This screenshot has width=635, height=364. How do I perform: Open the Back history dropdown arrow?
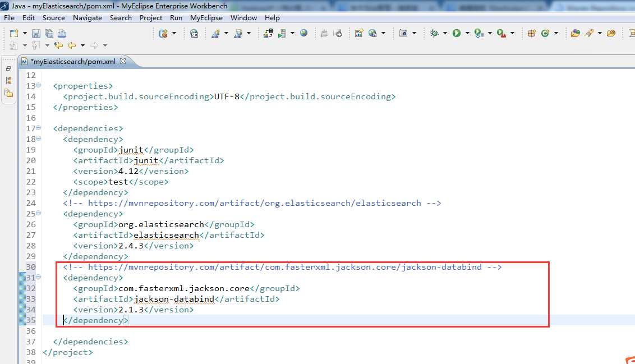pos(82,45)
